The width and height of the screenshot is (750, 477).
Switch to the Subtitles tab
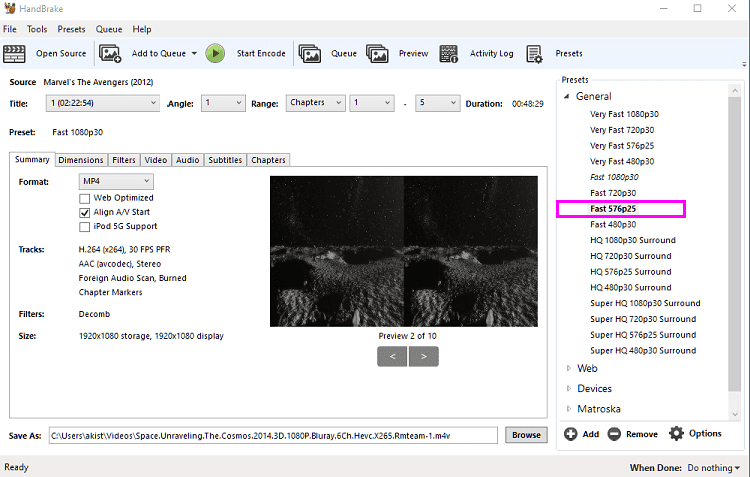tap(225, 160)
